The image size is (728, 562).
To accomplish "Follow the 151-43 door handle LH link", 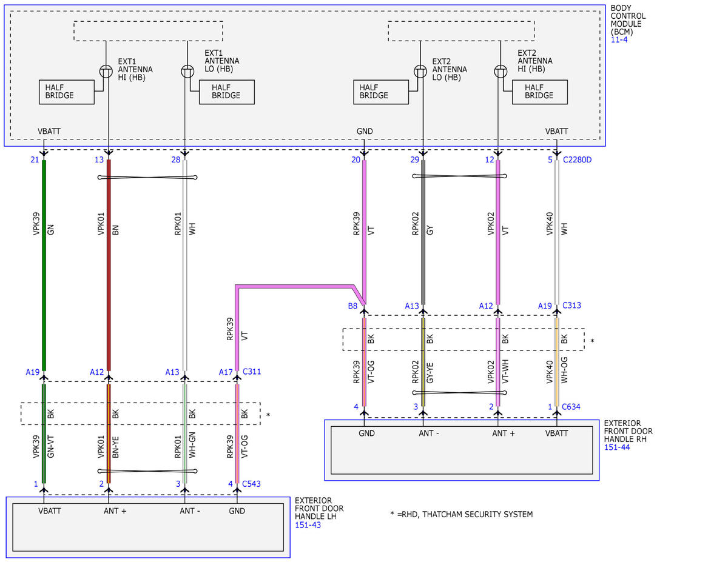I will [308, 525].
